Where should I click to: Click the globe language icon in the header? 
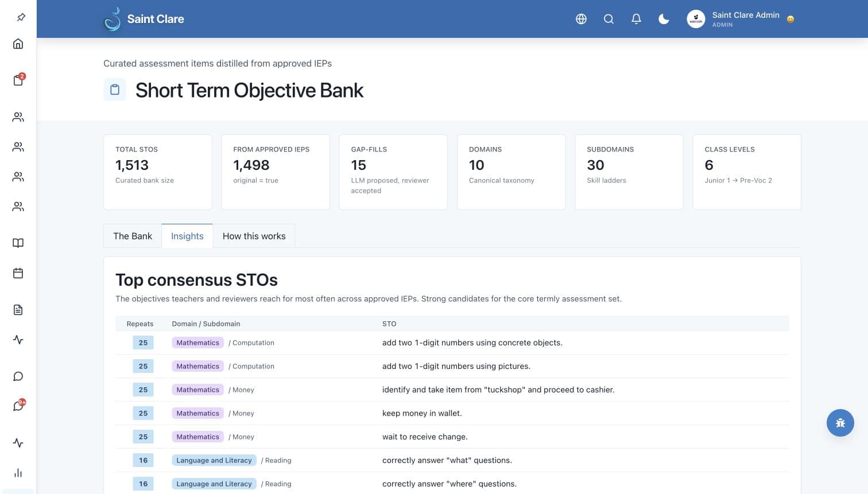[x=581, y=19]
